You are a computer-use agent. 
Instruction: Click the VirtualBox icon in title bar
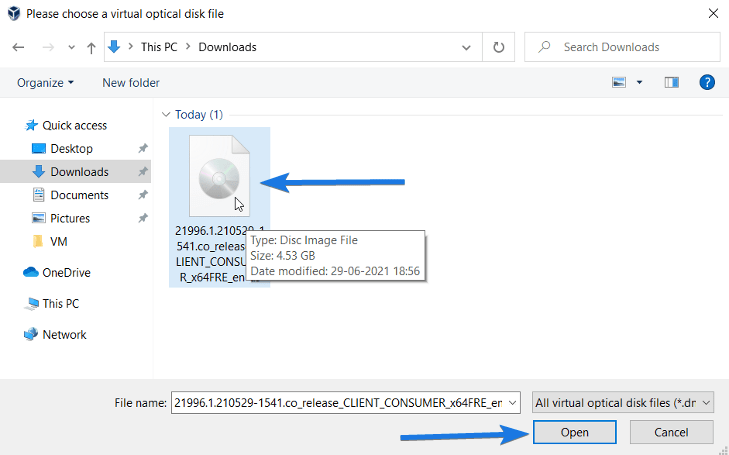click(x=14, y=13)
